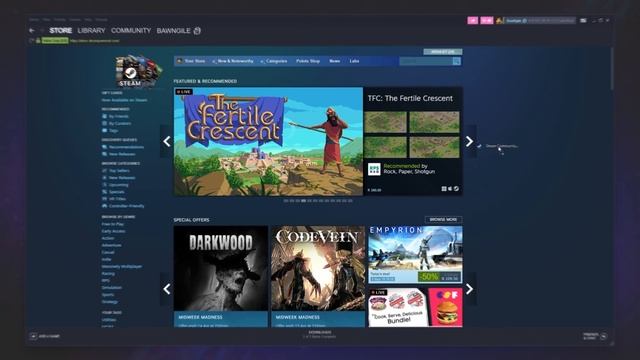Open the Wishlist button above search

[x=443, y=51]
